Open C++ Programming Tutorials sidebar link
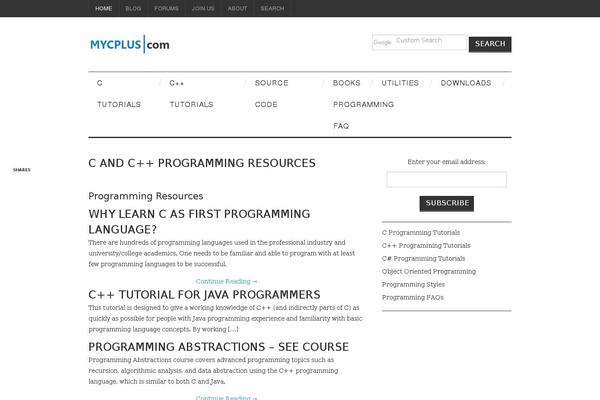 tap(426, 246)
